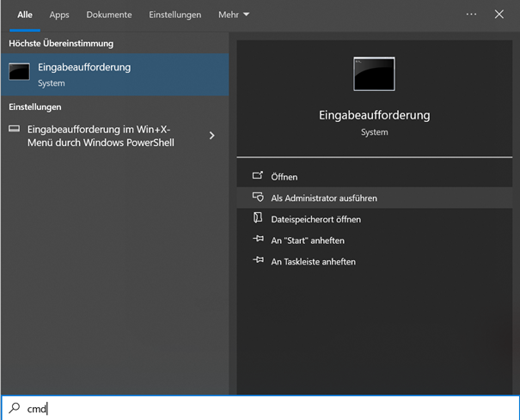The width and height of the screenshot is (520, 420).
Task: Select the Einstellungen tab at top
Action: tap(174, 15)
